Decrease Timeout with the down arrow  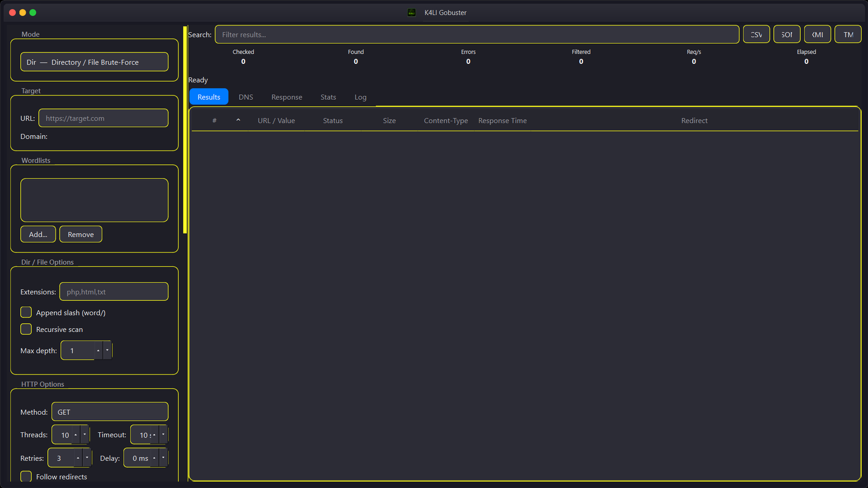[163, 435]
